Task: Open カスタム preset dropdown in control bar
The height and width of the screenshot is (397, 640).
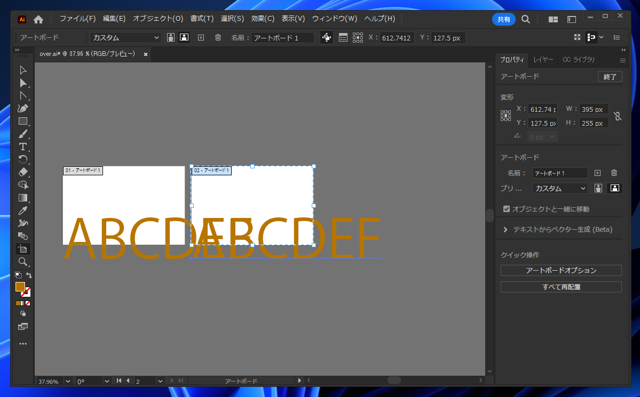Action: [125, 38]
